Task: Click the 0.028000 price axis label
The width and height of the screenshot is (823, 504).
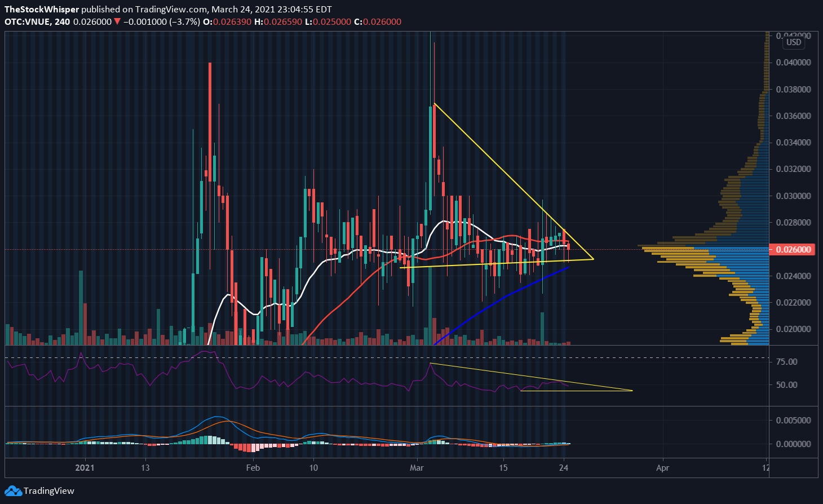Action: [794, 222]
